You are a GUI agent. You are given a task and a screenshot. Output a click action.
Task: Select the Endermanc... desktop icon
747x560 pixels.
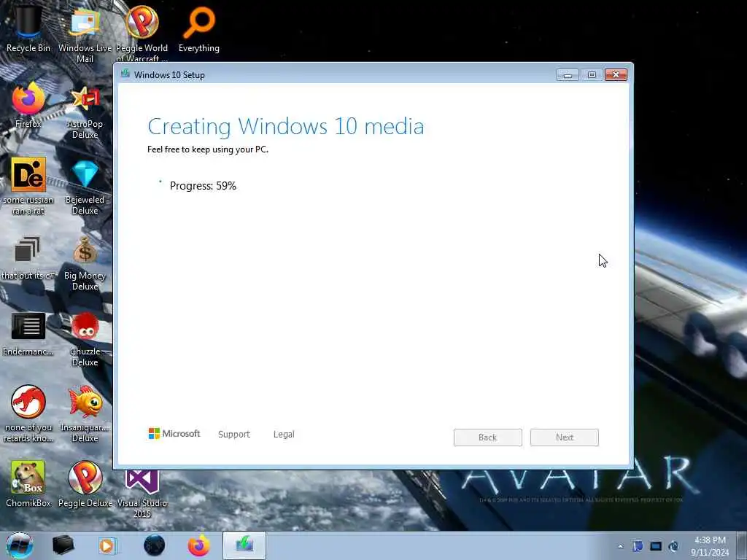(x=28, y=333)
